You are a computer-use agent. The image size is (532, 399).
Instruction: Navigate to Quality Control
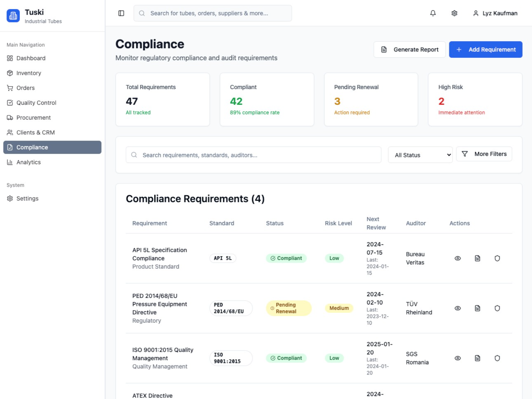click(52, 103)
